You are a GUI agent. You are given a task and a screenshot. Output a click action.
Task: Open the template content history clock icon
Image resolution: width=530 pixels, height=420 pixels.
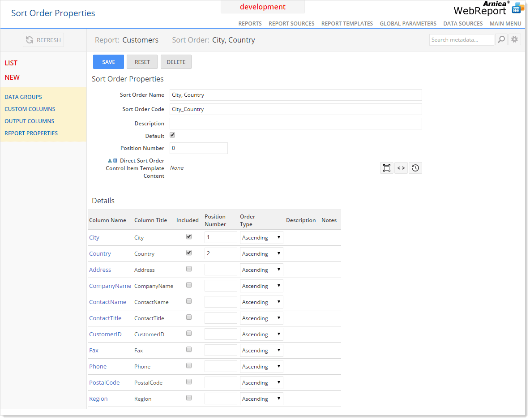point(415,168)
